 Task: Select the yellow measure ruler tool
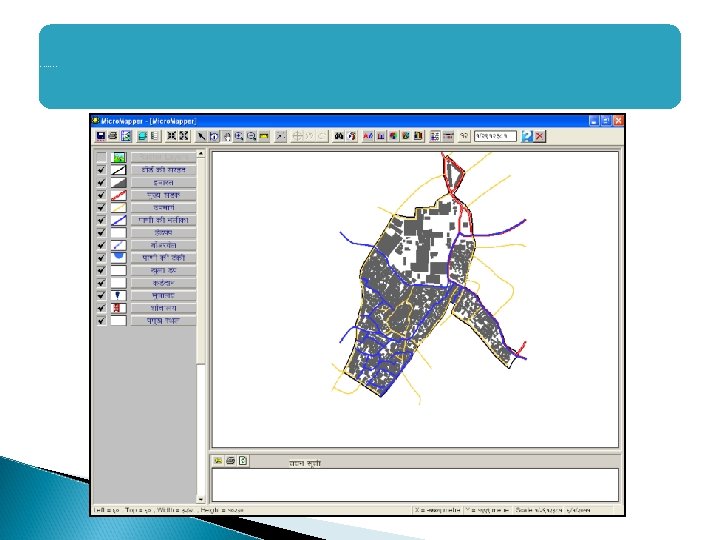[264, 136]
